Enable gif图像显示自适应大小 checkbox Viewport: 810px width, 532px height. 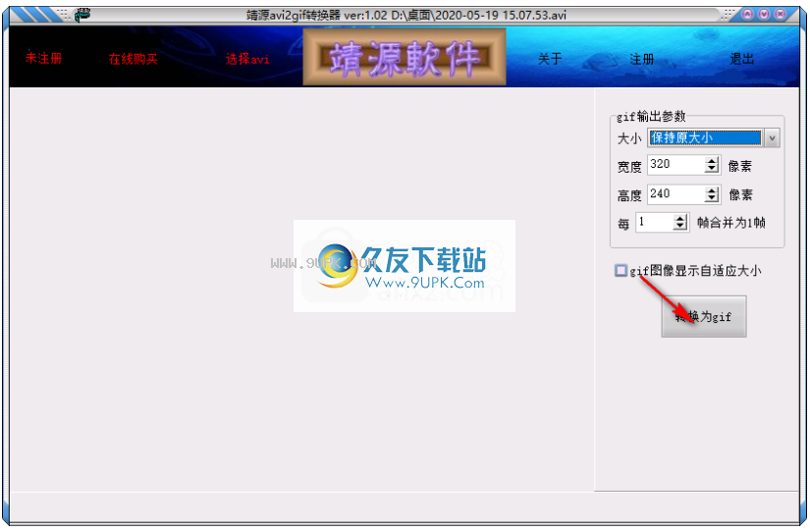tap(621, 271)
